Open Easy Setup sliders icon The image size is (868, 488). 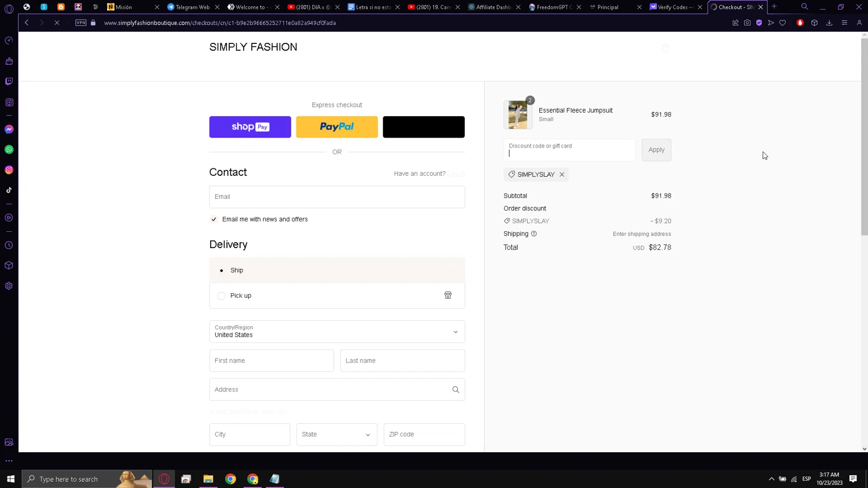(x=844, y=23)
